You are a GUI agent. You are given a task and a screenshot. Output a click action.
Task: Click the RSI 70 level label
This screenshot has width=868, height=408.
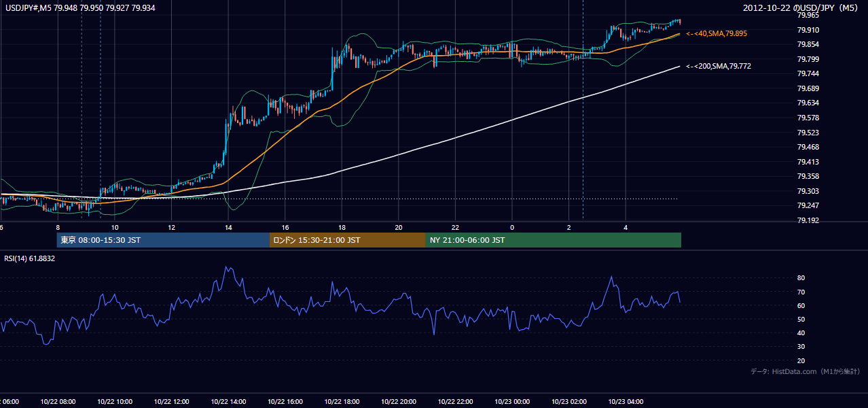[801, 292]
